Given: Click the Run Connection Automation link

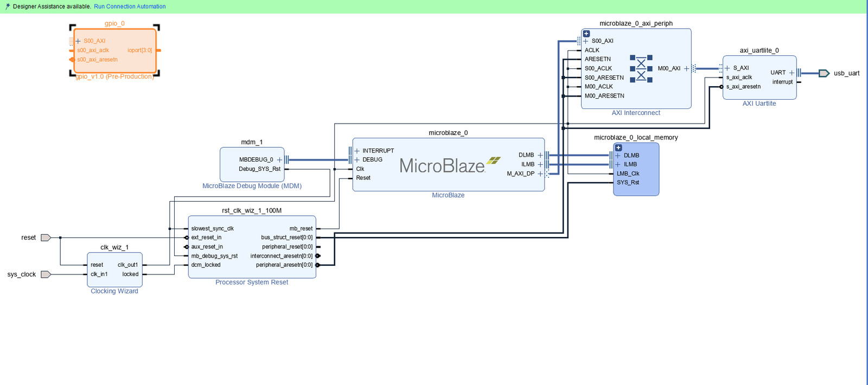Looking at the screenshot, I should 130,7.
